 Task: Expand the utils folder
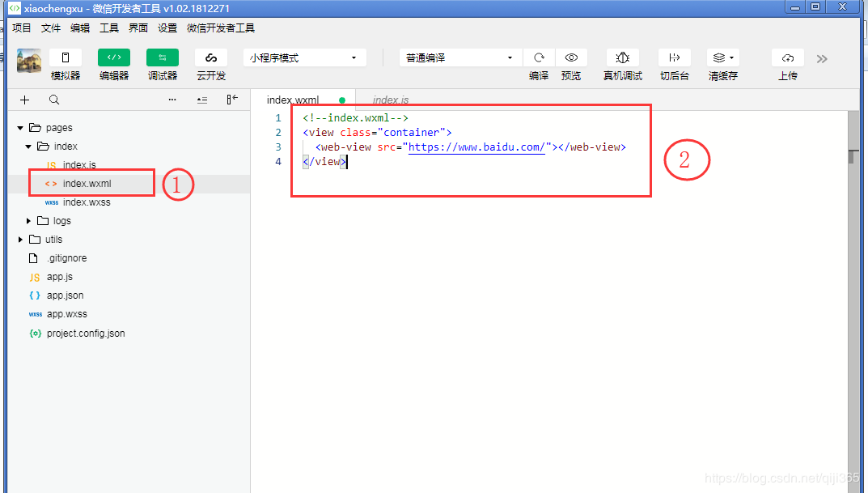click(20, 240)
